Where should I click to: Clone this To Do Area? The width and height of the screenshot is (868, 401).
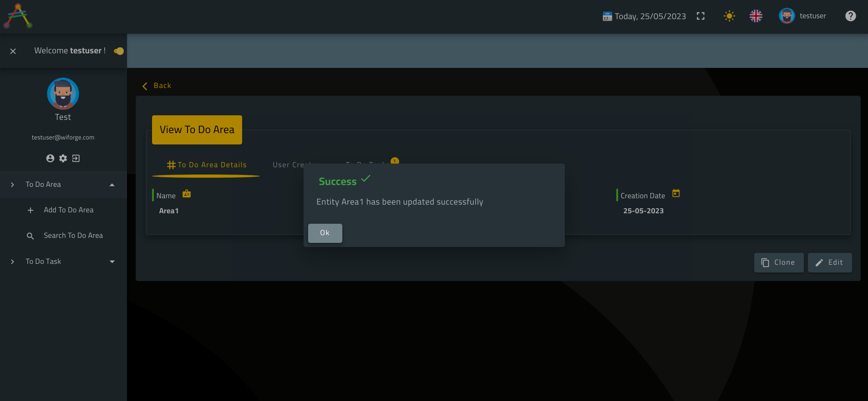tap(779, 262)
